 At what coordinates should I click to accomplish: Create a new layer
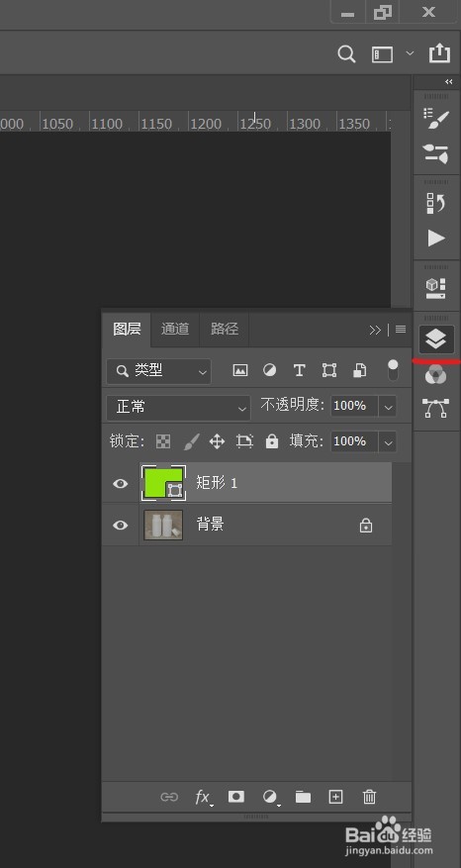336,797
